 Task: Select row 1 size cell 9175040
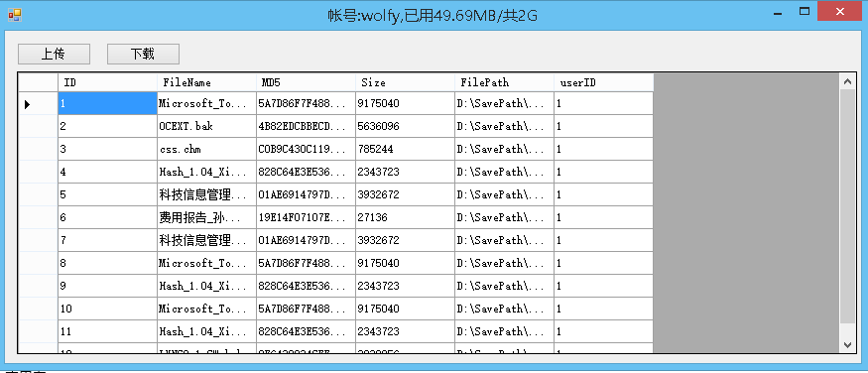(x=405, y=103)
